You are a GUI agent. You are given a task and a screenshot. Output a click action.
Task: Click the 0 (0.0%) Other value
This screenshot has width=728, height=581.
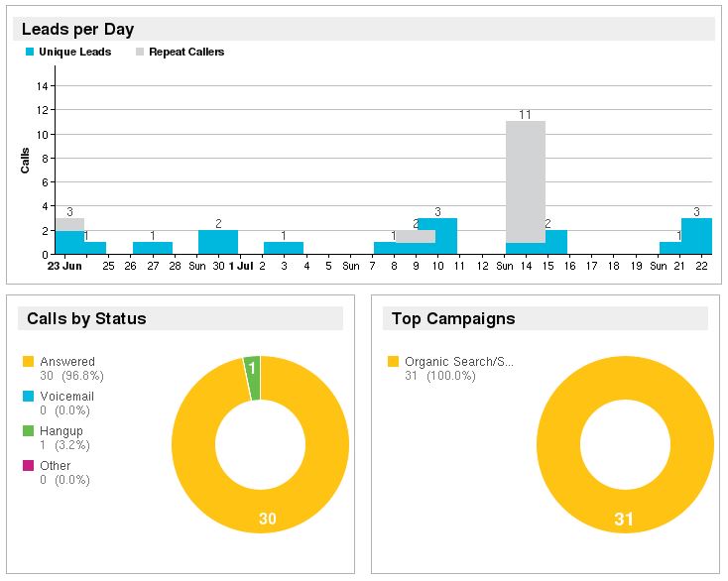[64, 480]
